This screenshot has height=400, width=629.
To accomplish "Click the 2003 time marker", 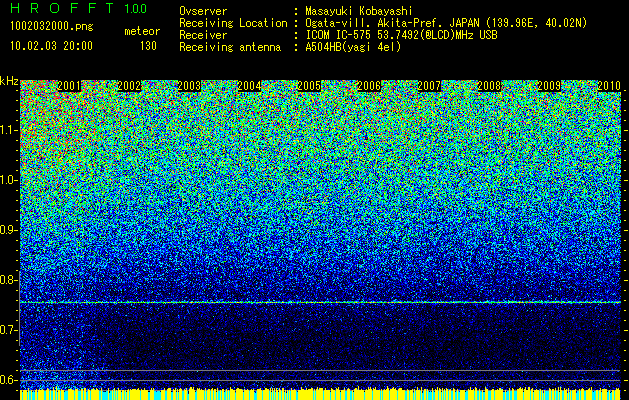I will coord(189,86).
